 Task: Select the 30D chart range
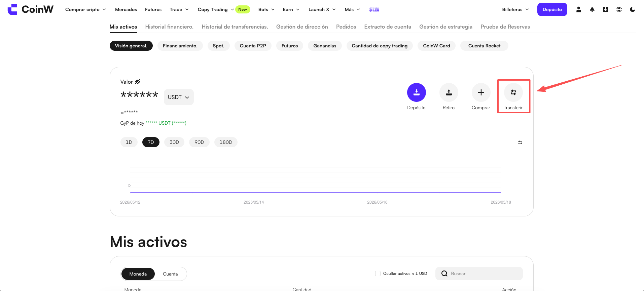(174, 142)
